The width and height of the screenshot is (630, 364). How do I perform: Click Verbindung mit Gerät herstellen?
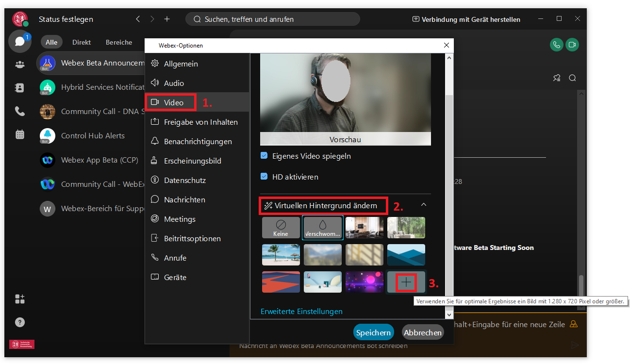point(466,19)
